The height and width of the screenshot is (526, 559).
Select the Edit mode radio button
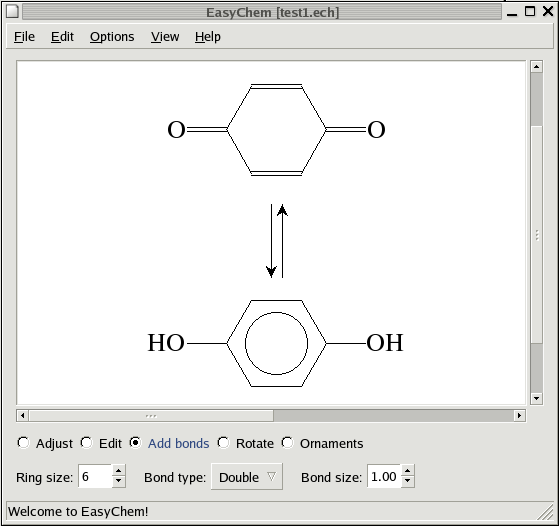coord(87,443)
